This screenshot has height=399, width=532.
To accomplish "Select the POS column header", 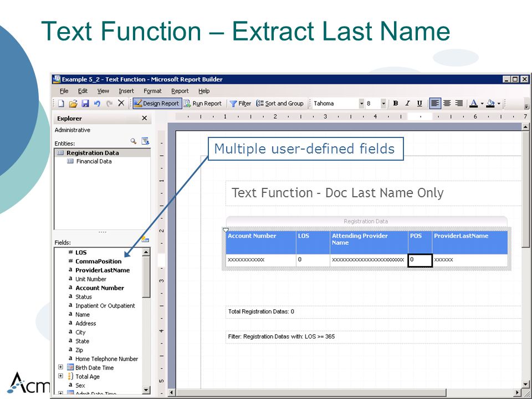I will click(420, 242).
